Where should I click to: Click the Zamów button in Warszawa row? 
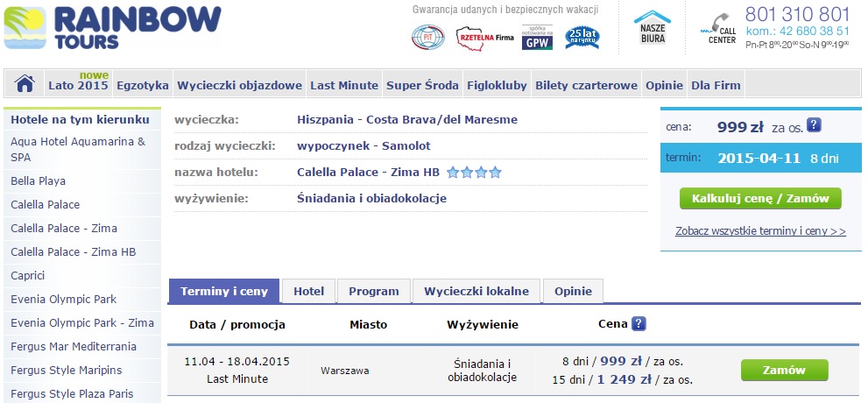[x=785, y=371]
